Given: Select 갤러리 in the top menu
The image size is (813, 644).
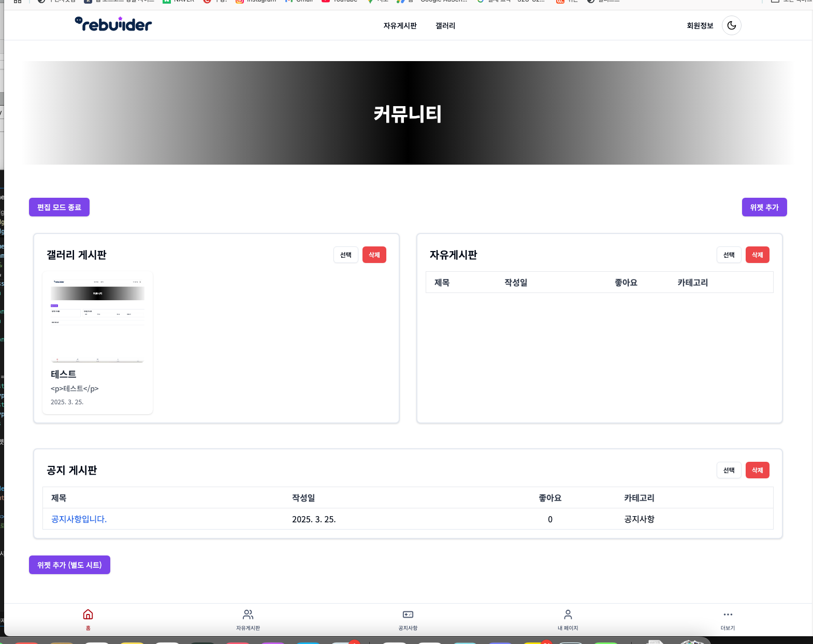Looking at the screenshot, I should pyautogui.click(x=445, y=25).
